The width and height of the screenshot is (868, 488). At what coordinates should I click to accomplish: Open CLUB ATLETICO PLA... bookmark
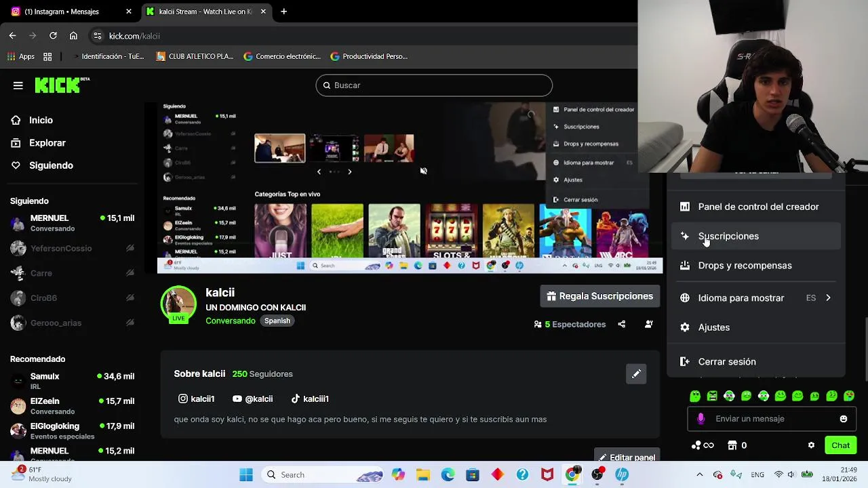point(195,56)
